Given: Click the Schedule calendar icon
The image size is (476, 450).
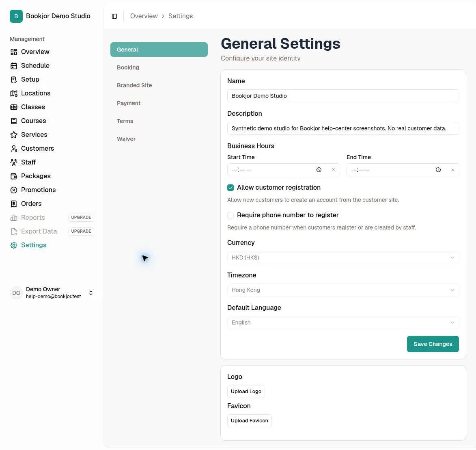Looking at the screenshot, I should 14,66.
